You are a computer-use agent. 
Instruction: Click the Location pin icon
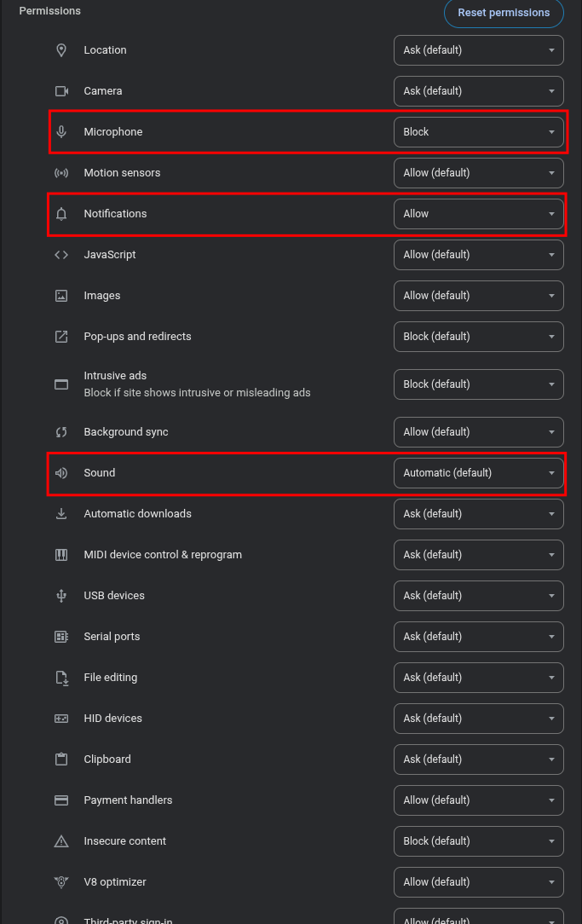click(x=61, y=50)
